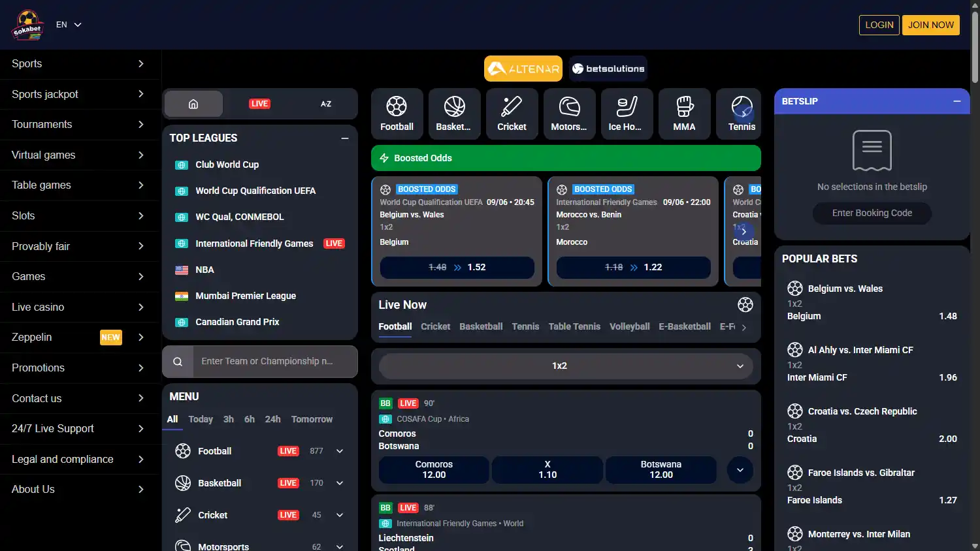Show live events via red LIVE tab

point(259,104)
